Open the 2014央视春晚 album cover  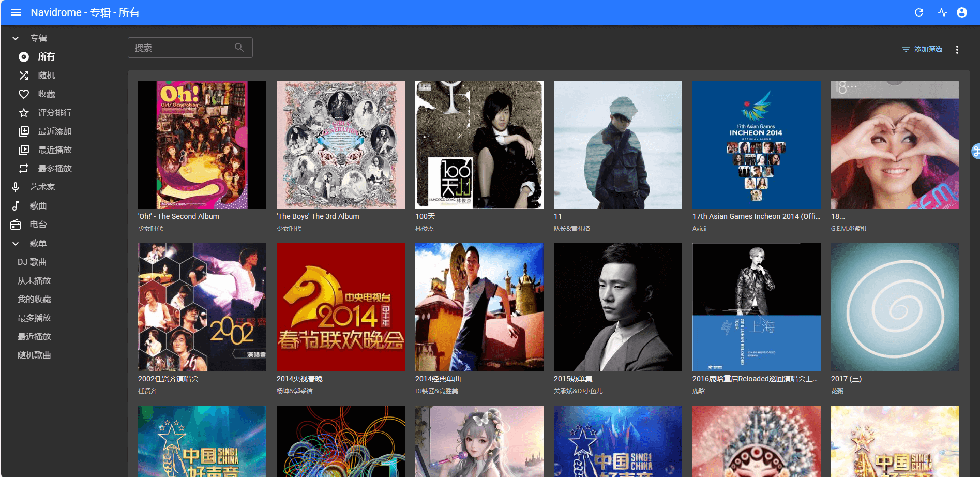pos(341,307)
